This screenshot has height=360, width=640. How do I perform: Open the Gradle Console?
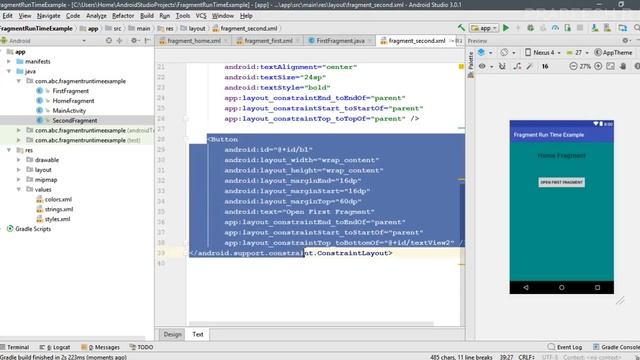tap(616, 347)
